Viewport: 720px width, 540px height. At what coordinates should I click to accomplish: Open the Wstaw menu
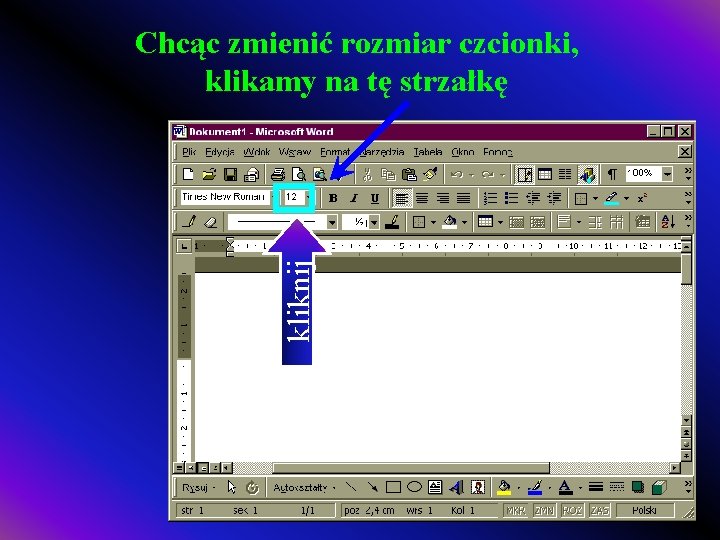tap(295, 152)
